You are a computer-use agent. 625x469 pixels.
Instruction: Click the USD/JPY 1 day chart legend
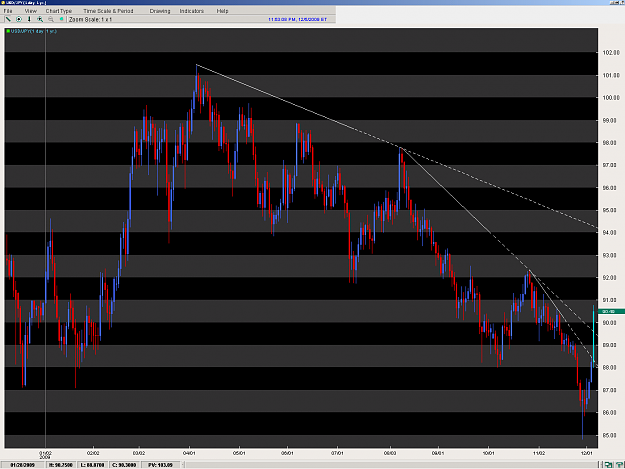point(34,31)
